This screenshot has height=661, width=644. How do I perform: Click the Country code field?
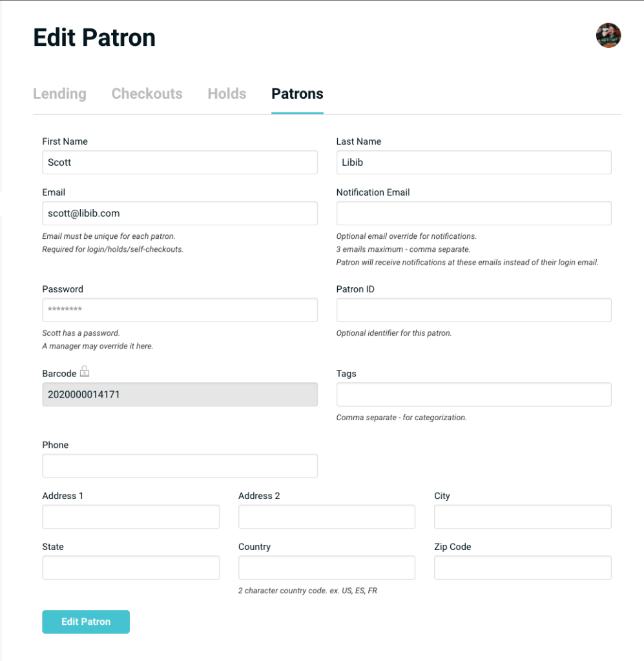click(x=326, y=567)
